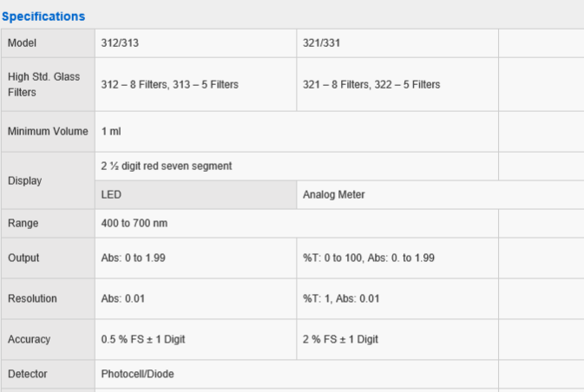Viewport: 584px width, 392px height.
Task: Click the Abs: 0 to 1.99 cell
Action: click(x=196, y=258)
